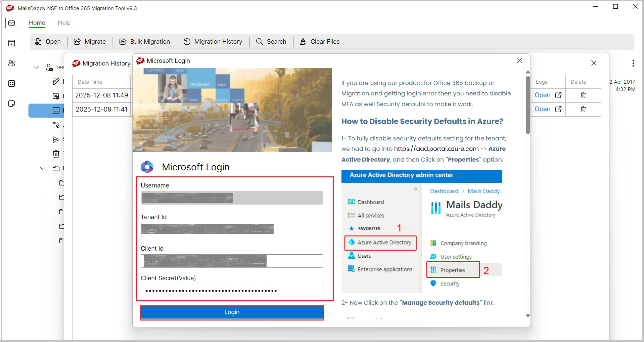This screenshot has width=644, height=342.
Task: Collapse the top mailbox tree node
Action: [36, 68]
